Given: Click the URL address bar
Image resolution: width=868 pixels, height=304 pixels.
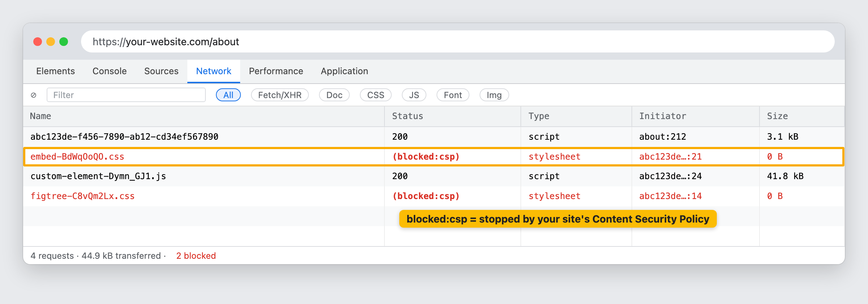Looking at the screenshot, I should [458, 42].
